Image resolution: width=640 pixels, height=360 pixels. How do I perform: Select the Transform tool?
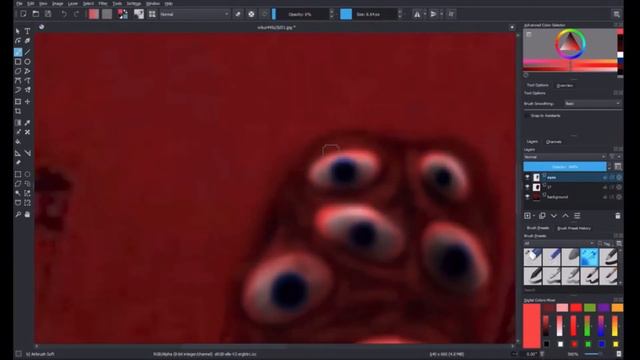tap(18, 101)
